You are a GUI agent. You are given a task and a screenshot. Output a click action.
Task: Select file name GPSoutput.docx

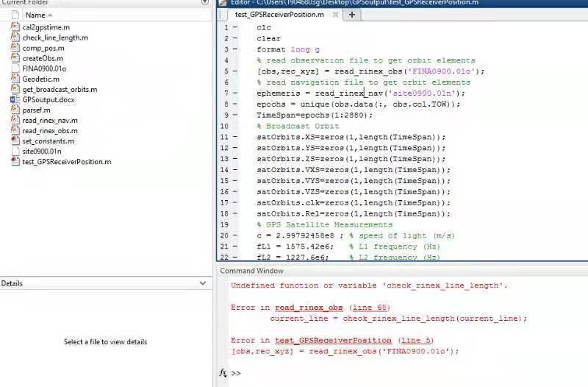pos(49,99)
